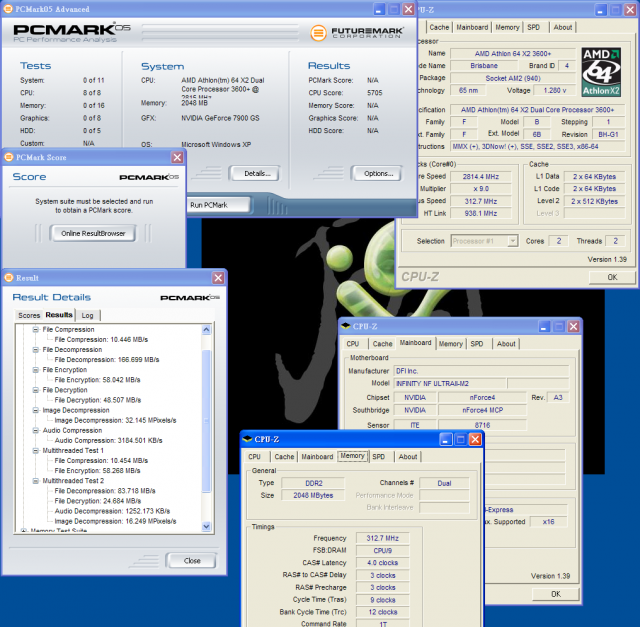This screenshot has width=640, height=627.
Task: Click the Options... button in PCMark05
Action: click(x=378, y=173)
